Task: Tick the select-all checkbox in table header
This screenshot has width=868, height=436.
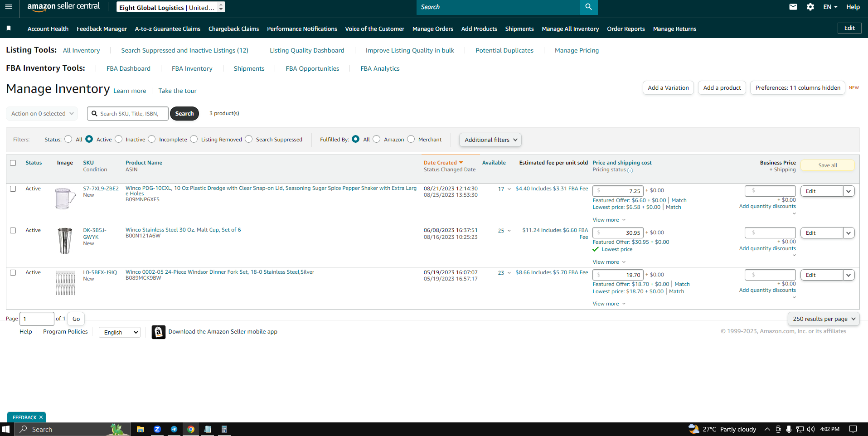Action: pyautogui.click(x=13, y=163)
